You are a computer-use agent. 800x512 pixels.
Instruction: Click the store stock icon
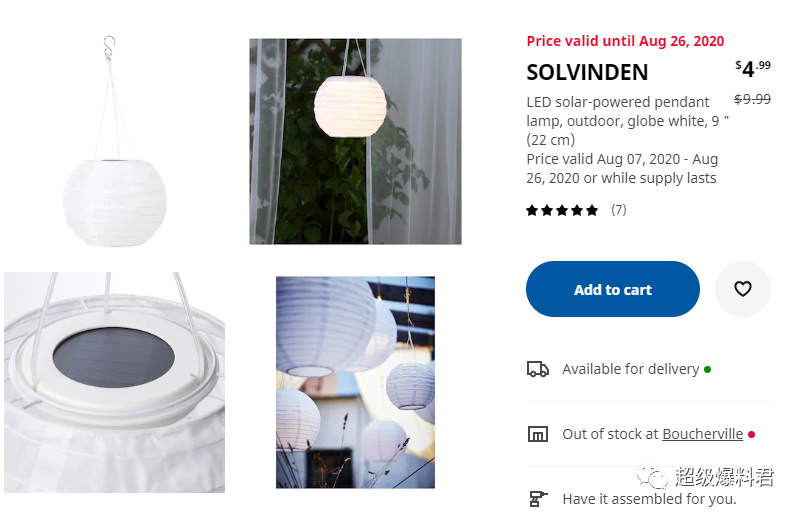(537, 434)
